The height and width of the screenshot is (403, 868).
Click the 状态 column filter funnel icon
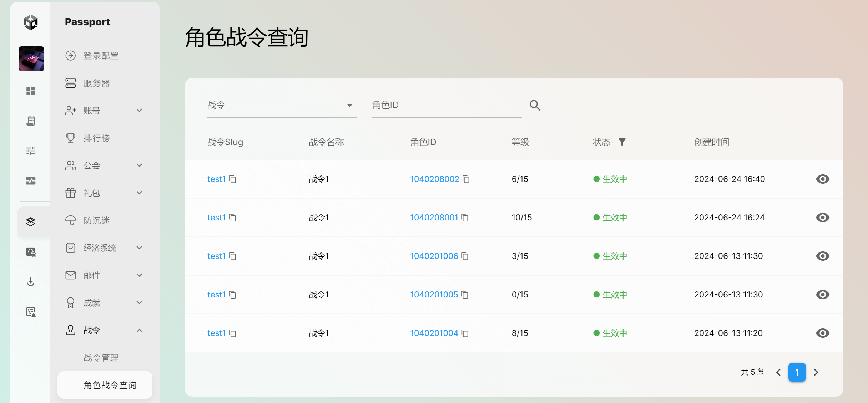coord(622,142)
